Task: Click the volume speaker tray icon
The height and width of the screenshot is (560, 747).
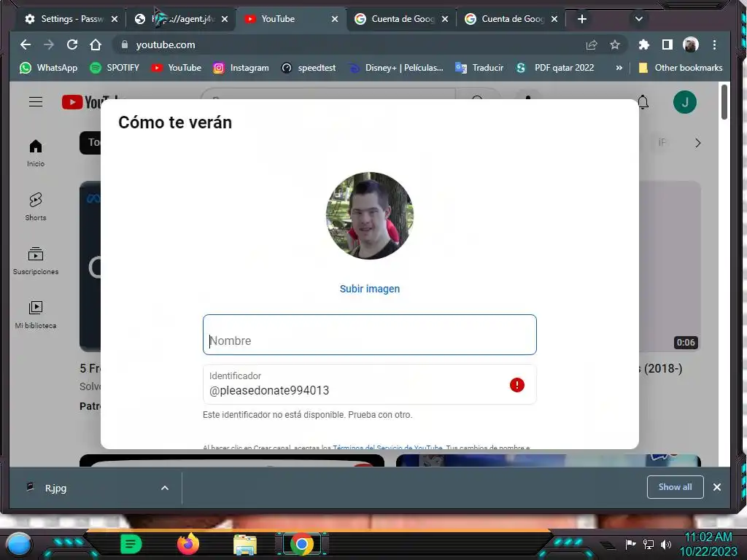Action: pos(666,544)
